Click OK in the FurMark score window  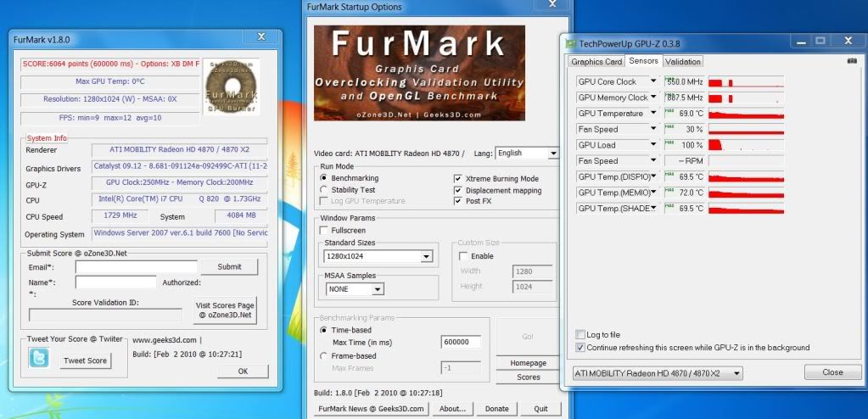click(243, 372)
